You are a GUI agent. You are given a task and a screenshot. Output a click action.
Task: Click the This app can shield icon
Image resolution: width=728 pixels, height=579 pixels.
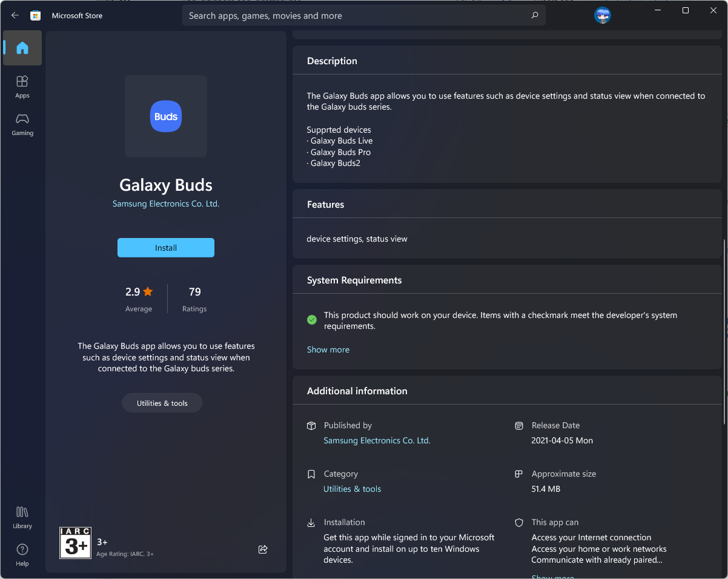pyautogui.click(x=519, y=523)
